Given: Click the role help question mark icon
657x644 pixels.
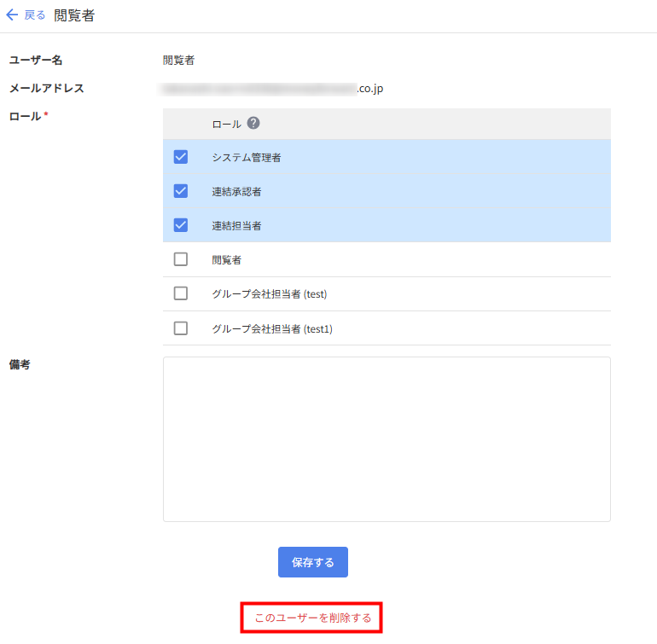Looking at the screenshot, I should pos(253,123).
